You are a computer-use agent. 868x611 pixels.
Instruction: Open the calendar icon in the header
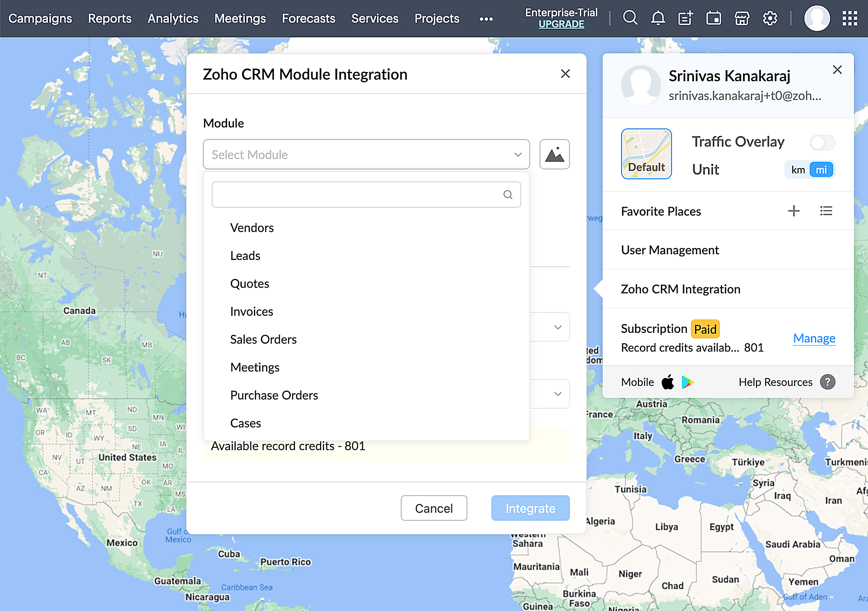713,18
